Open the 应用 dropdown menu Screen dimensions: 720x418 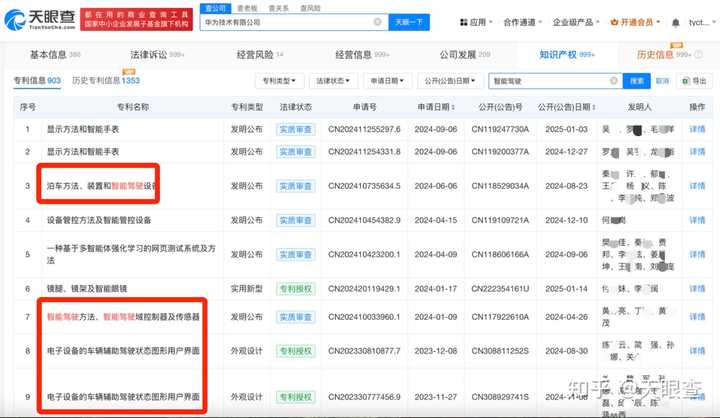coord(477,22)
